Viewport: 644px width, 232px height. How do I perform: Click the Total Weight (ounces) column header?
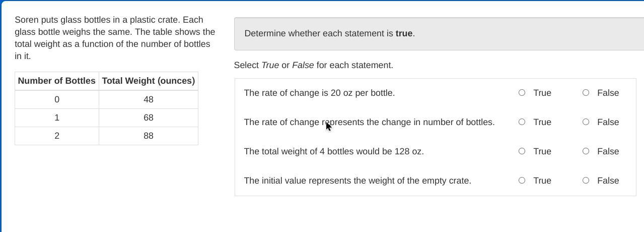(x=148, y=81)
